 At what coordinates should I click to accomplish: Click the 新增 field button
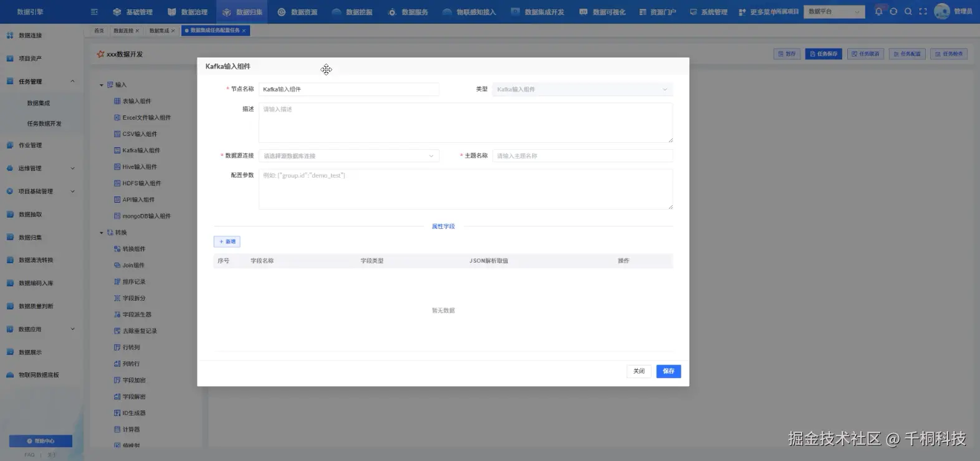(x=227, y=241)
